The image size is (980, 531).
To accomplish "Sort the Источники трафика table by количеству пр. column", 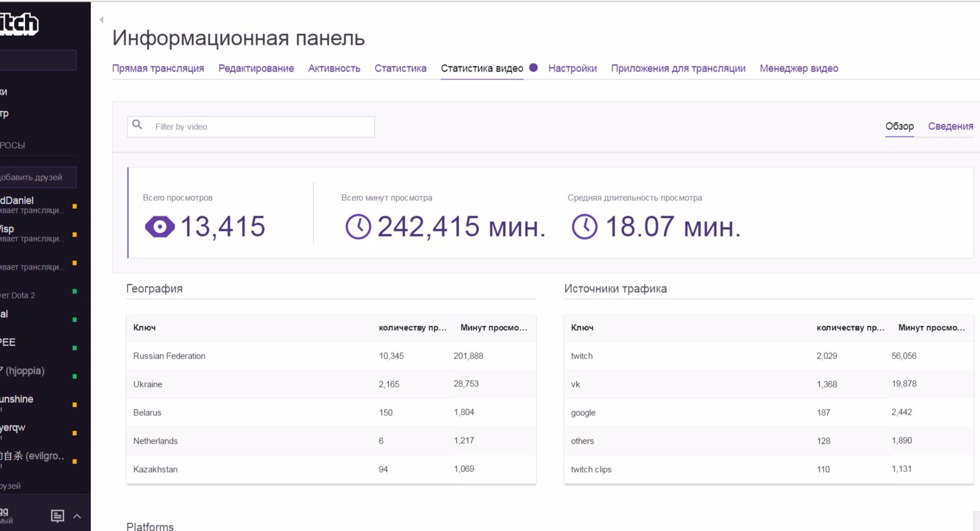I will coord(850,327).
